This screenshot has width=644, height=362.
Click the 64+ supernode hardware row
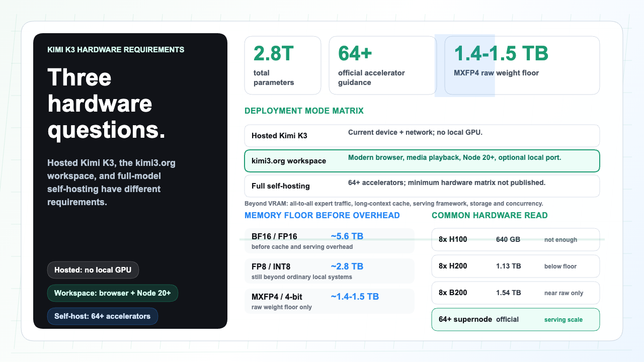516,319
